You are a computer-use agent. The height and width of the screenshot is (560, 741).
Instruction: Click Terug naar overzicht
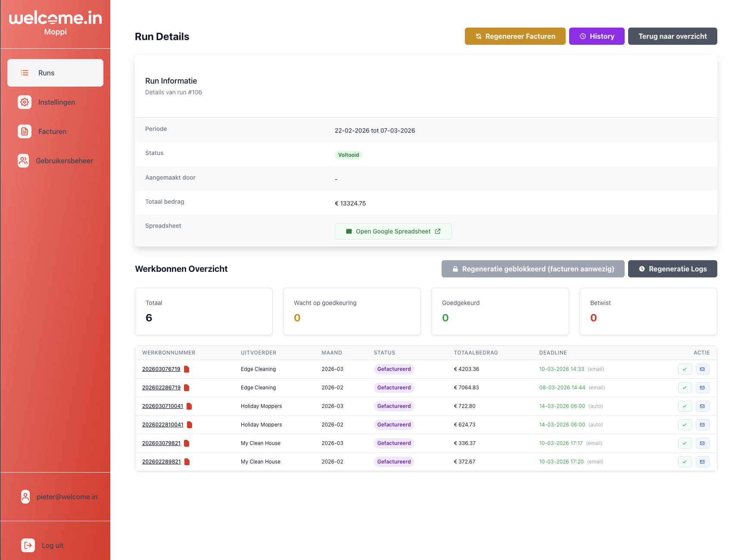click(673, 36)
